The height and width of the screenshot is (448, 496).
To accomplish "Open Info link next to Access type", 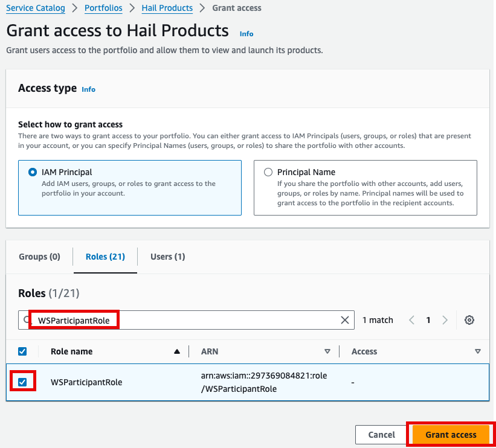I will point(89,89).
